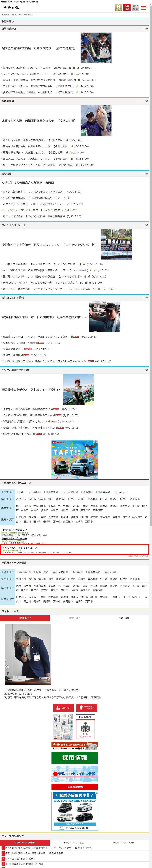Click the 千葉日報オンラインTOP breadcrumb link
Screen dimensions: 152x868
pos(12,15)
